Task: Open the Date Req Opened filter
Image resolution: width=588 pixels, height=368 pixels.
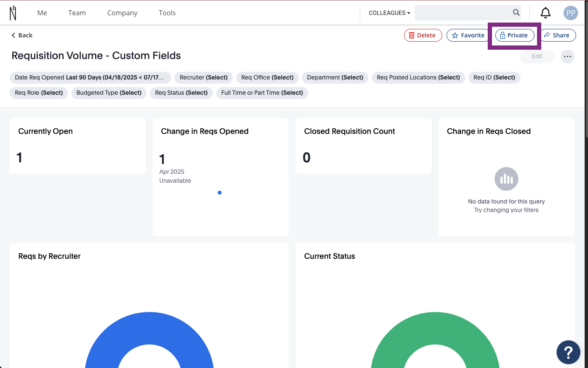Action: pyautogui.click(x=90, y=77)
